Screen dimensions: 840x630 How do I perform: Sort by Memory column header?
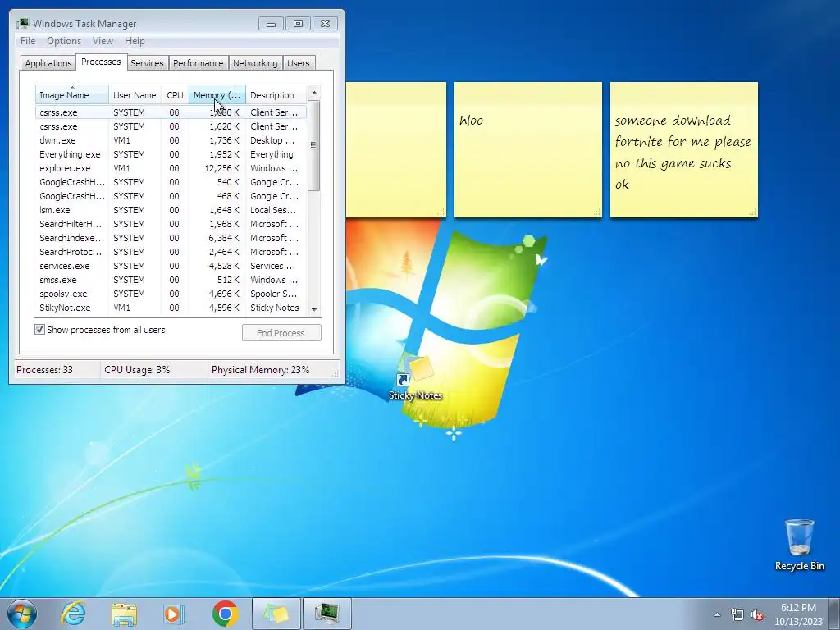coord(217,95)
